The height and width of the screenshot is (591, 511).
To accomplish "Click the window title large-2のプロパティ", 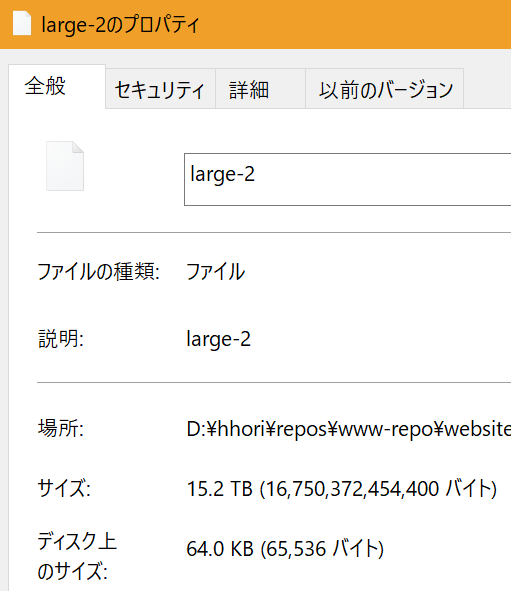I will [120, 25].
